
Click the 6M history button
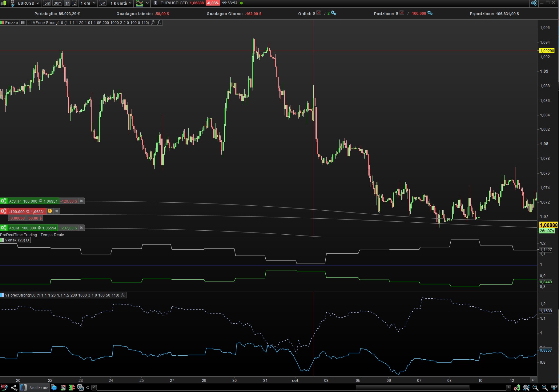[103, 3]
